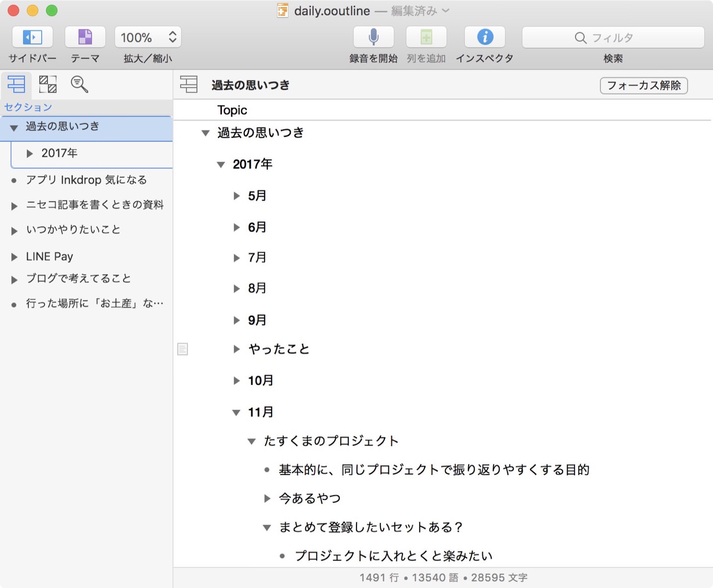Toggle the sidebar visibility
The width and height of the screenshot is (713, 588).
click(32, 37)
